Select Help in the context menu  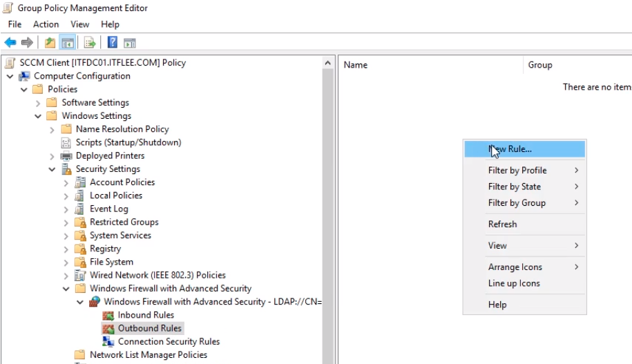[525, 305]
